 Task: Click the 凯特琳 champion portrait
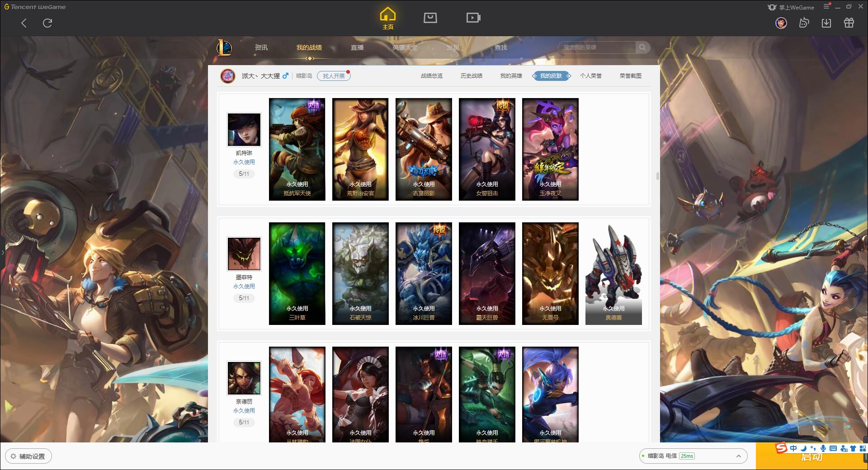pyautogui.click(x=244, y=130)
